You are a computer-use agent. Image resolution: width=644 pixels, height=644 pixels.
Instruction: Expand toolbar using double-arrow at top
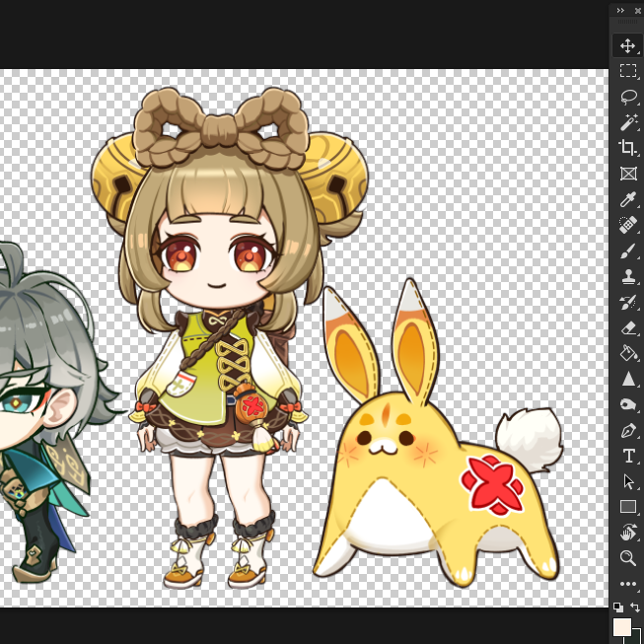[620, 10]
